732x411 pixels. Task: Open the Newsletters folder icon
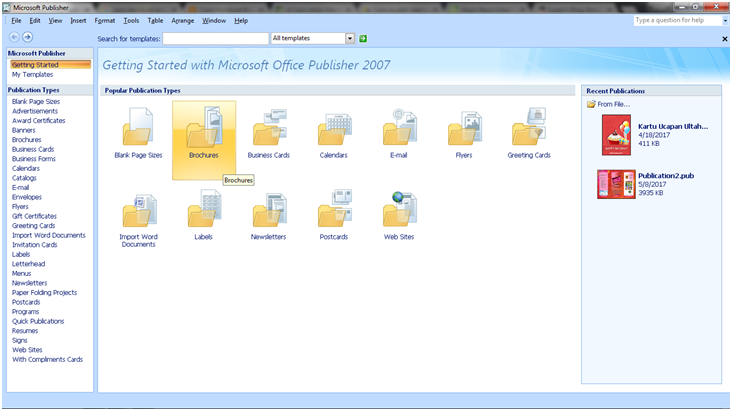(x=269, y=210)
